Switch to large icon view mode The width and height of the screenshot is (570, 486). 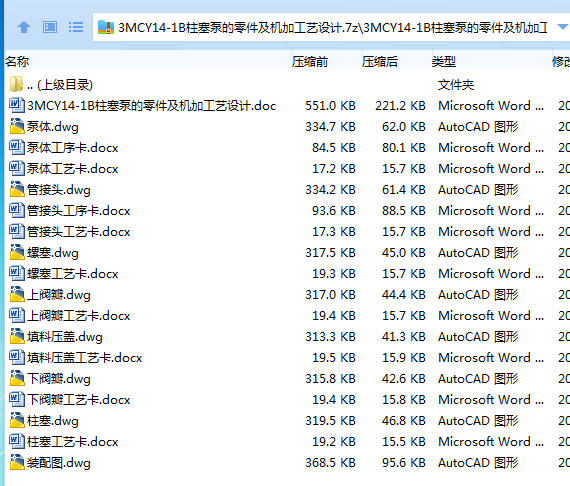(50, 27)
